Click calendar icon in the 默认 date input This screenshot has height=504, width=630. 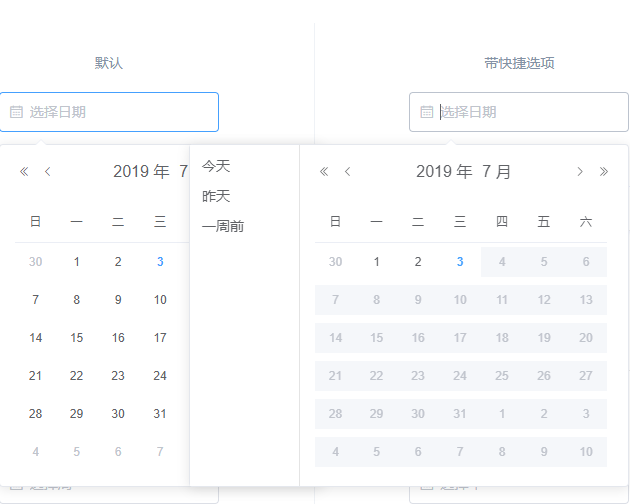[16, 112]
